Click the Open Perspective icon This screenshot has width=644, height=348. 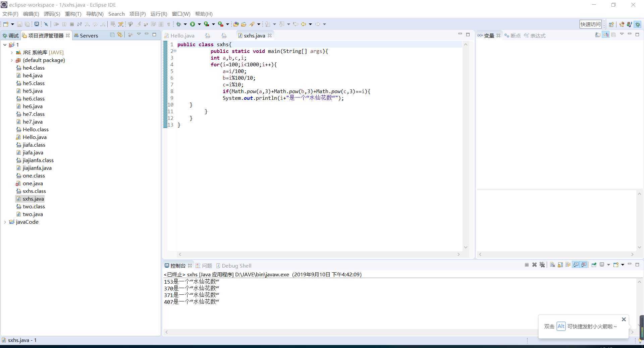(x=611, y=24)
